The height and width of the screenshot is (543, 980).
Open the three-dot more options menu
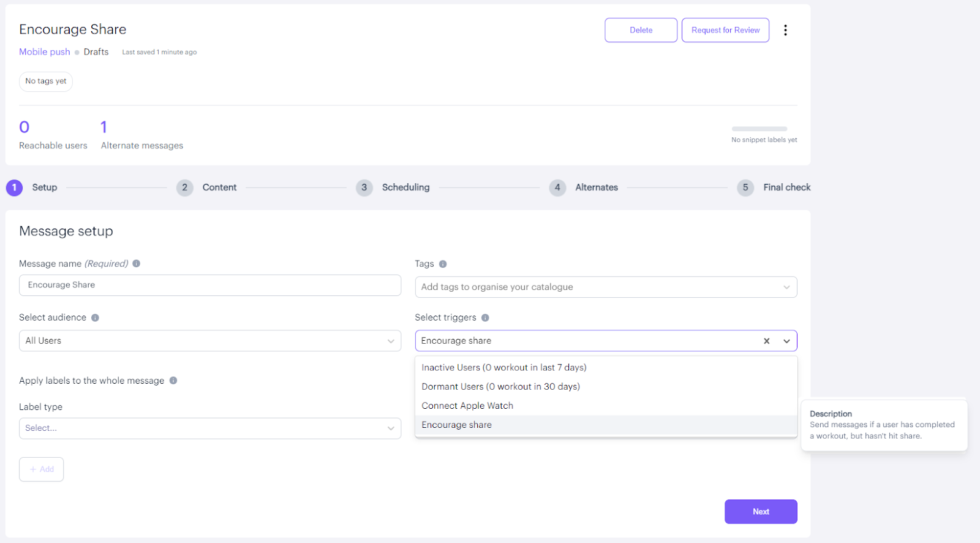pos(785,30)
